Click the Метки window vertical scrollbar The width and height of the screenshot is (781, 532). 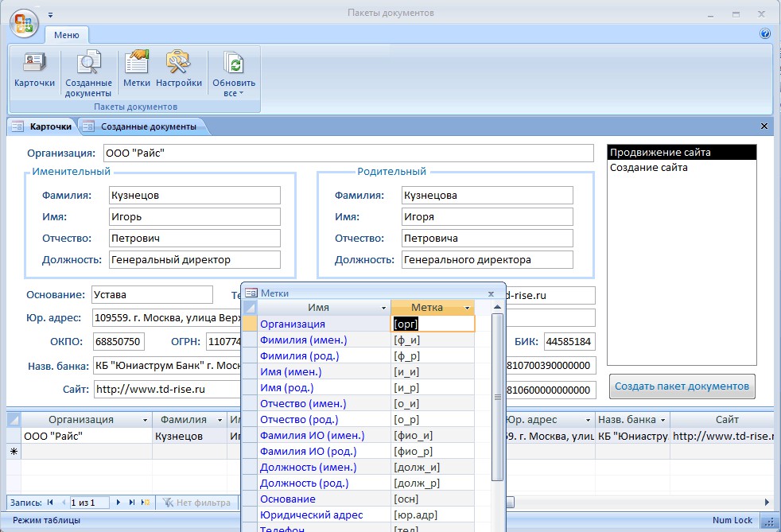[498, 398]
